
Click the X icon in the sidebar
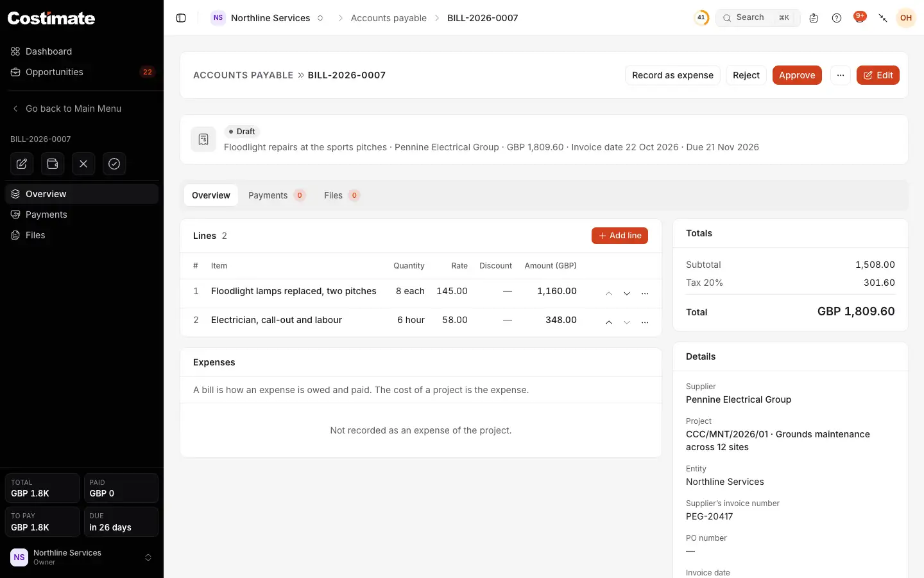83,164
